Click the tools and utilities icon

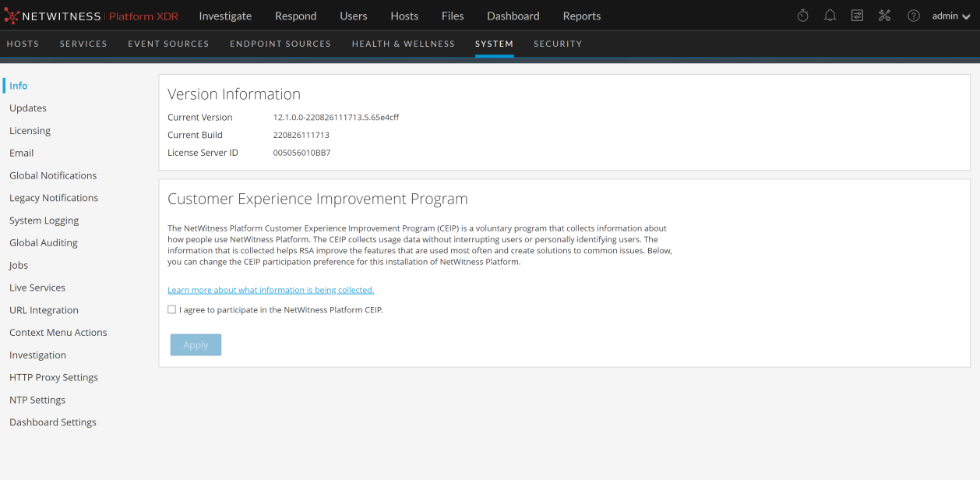click(x=885, y=15)
